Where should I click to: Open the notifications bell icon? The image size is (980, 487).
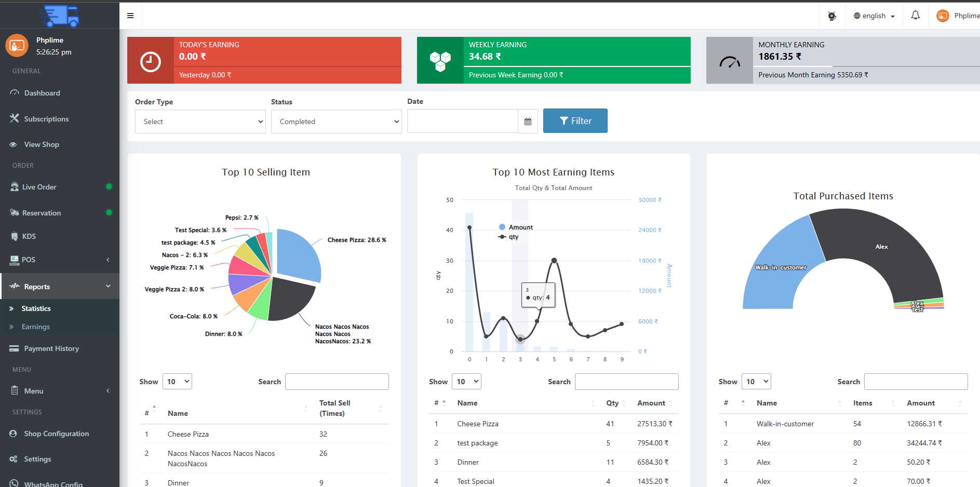click(915, 16)
